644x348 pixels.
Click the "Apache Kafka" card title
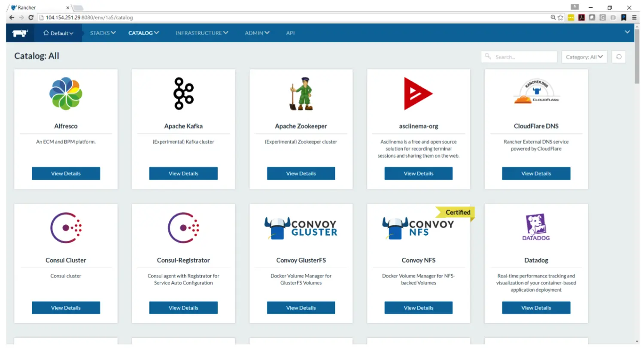pos(183,126)
